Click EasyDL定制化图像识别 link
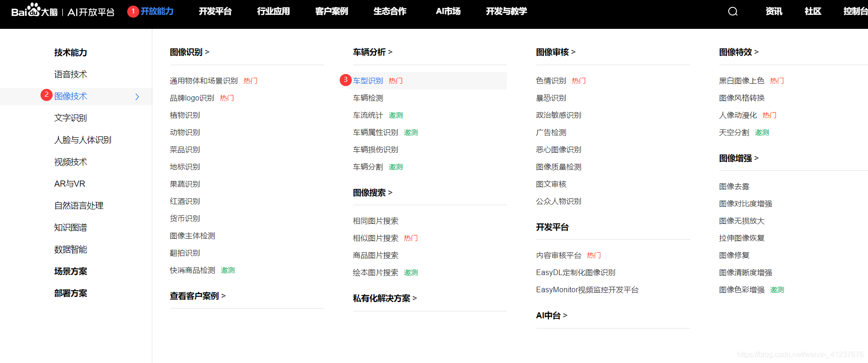This screenshot has width=868, height=363. (x=576, y=273)
